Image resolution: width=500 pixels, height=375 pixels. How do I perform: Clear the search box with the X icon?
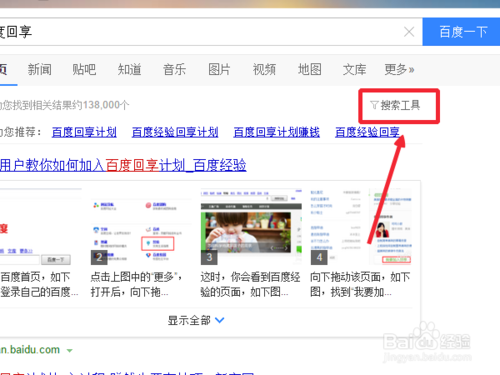[409, 32]
